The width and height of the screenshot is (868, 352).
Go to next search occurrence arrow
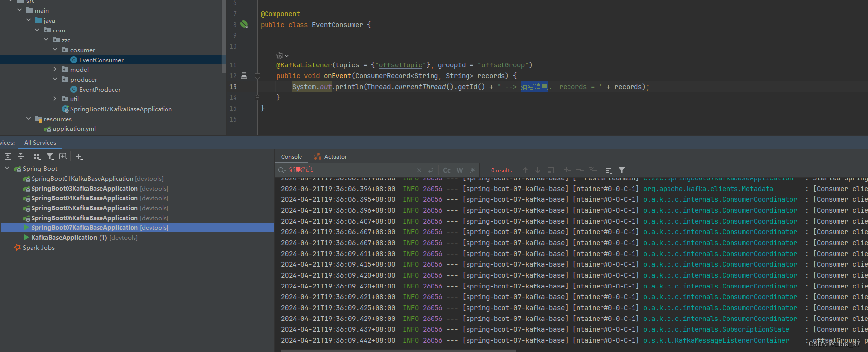click(x=538, y=170)
